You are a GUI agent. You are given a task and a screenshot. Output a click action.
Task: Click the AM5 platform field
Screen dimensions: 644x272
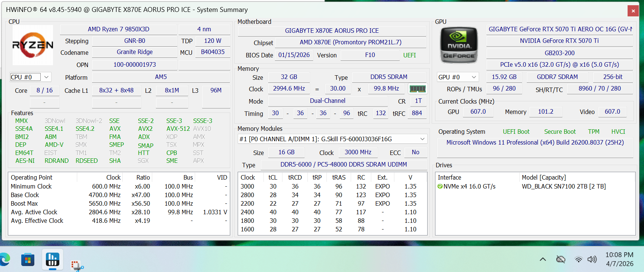click(161, 77)
